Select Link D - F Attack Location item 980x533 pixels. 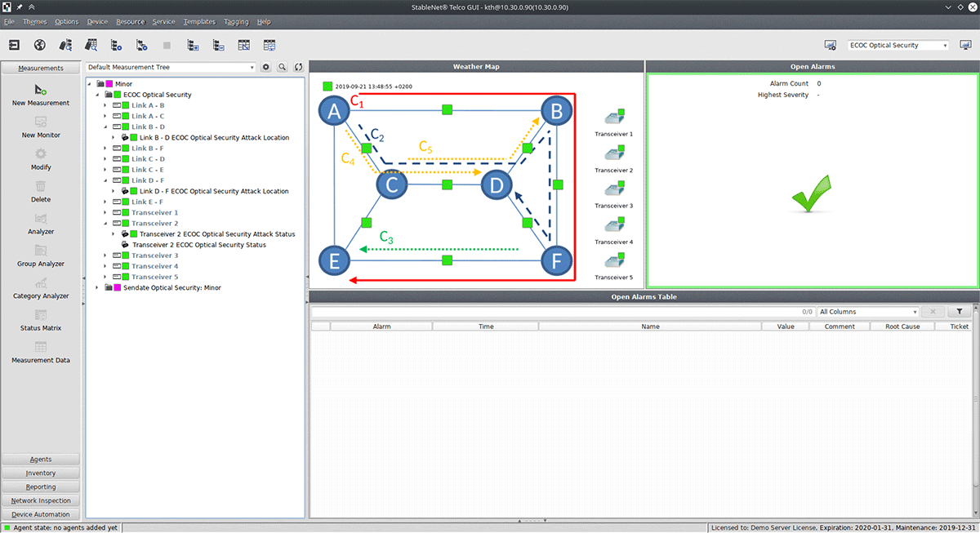tap(215, 191)
